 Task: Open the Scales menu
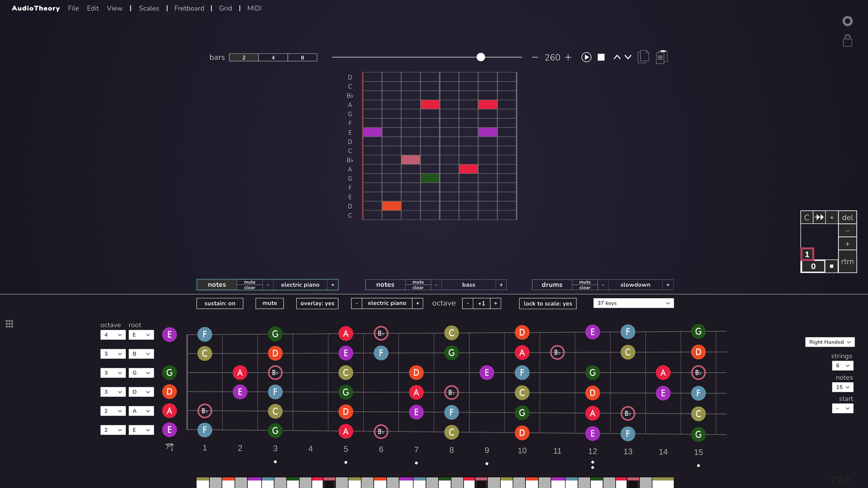(x=149, y=8)
